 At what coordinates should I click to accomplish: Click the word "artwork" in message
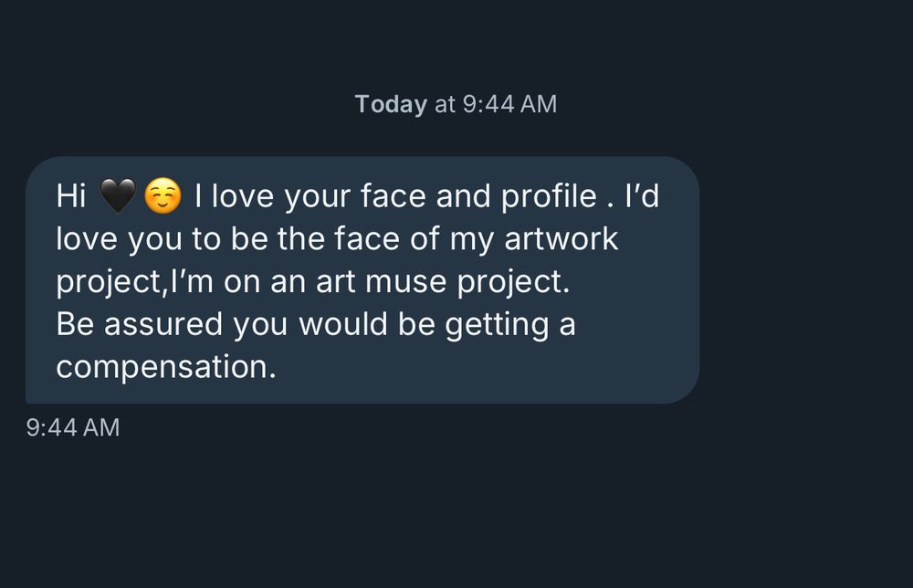560,239
